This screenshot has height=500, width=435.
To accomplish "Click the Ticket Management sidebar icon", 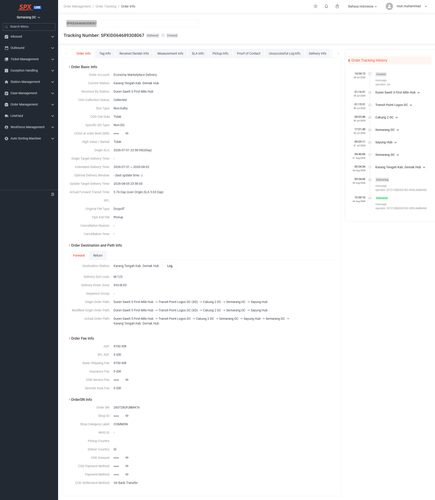I will click(6, 59).
